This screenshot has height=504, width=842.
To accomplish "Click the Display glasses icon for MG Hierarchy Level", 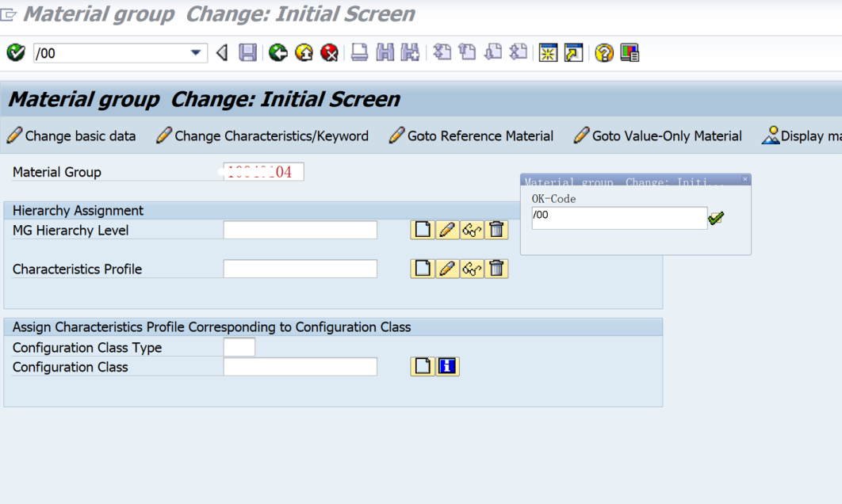I will click(472, 229).
